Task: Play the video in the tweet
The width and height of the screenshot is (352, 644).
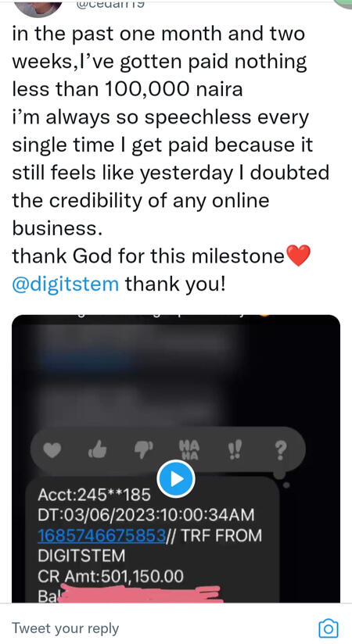Action: [x=176, y=479]
